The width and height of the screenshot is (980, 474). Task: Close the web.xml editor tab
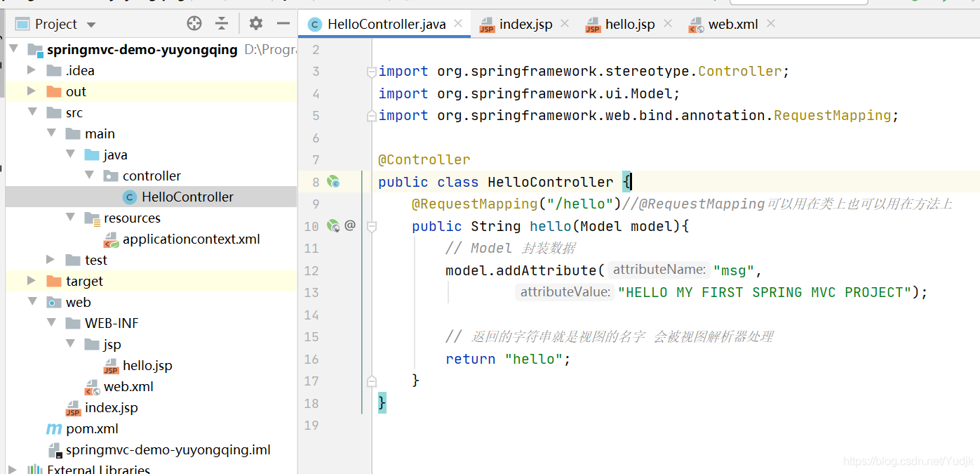pyautogui.click(x=771, y=24)
